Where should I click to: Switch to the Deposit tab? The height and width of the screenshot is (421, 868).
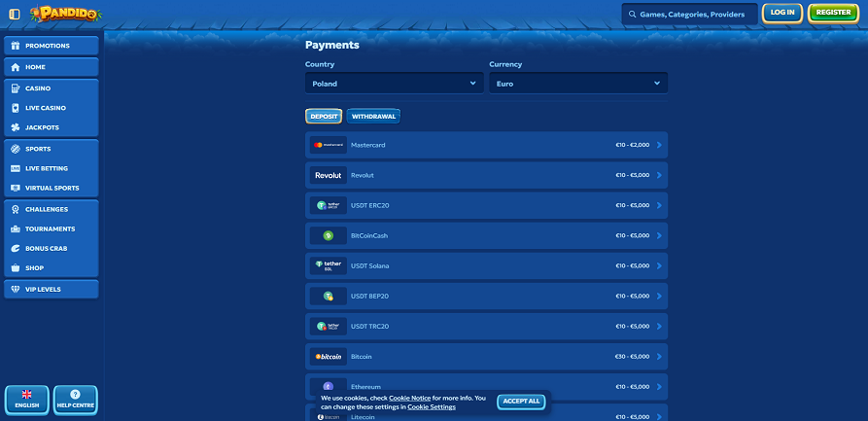coord(324,117)
